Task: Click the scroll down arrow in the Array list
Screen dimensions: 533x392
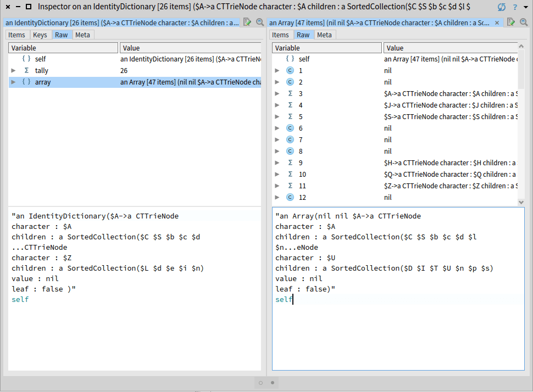Action: [521, 202]
